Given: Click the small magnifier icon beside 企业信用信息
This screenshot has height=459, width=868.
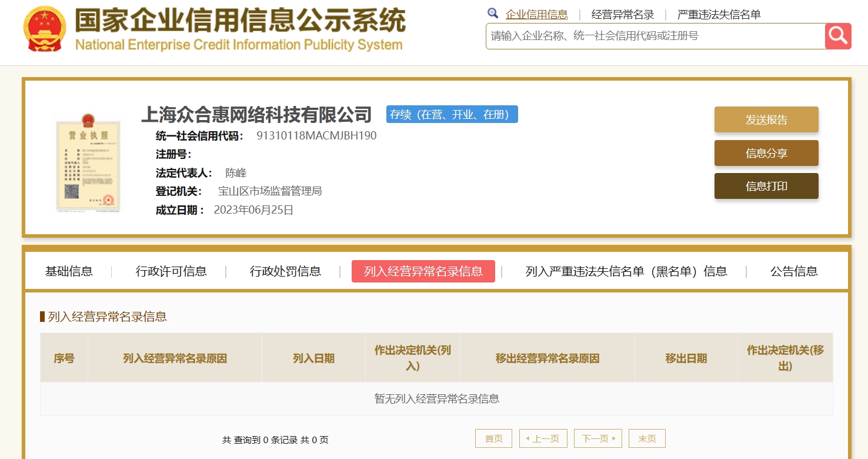Looking at the screenshot, I should 493,14.
